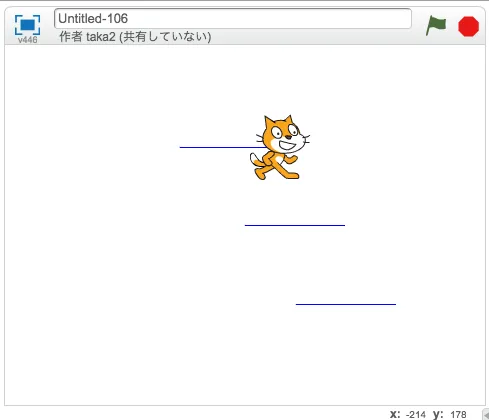Screen dimensions: 489x420
Task: Click the mouse x coordinate value -214
Action: [x=416, y=414]
